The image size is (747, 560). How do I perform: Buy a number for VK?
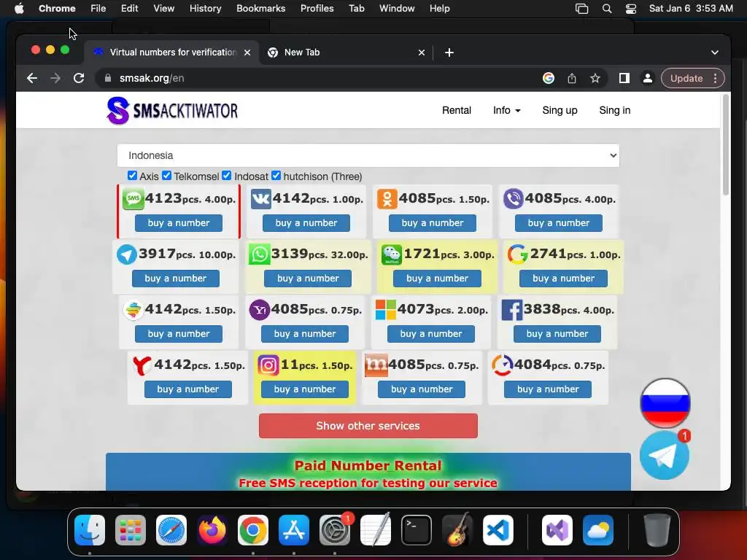point(306,223)
